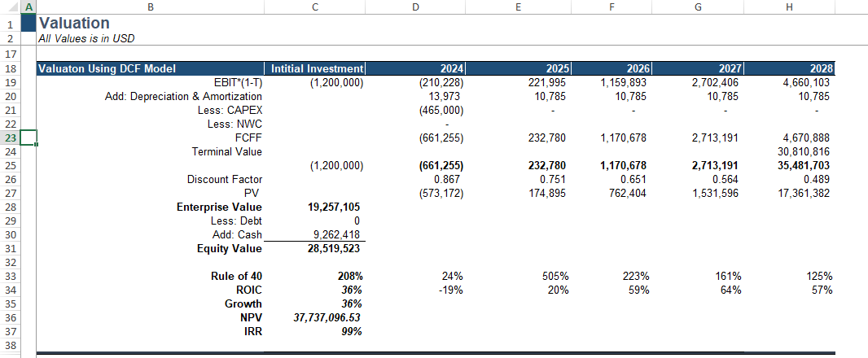Select column C header

[x=315, y=7]
